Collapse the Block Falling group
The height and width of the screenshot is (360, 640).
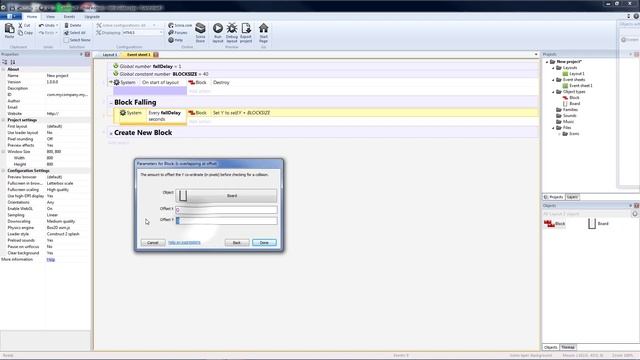111,103
